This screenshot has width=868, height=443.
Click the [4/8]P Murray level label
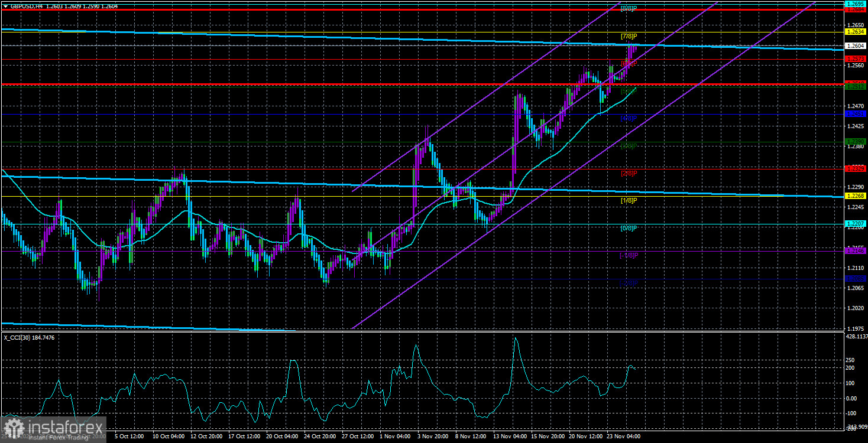(x=629, y=118)
